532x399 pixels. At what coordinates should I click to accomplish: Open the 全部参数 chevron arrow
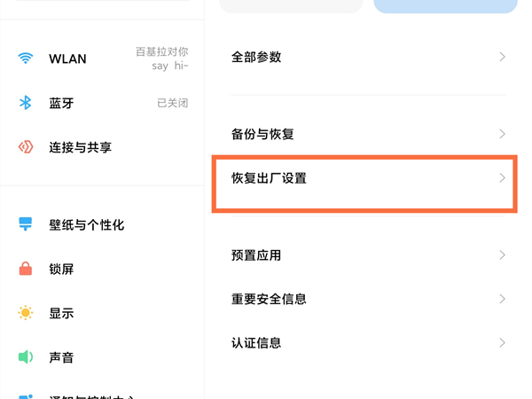502,57
